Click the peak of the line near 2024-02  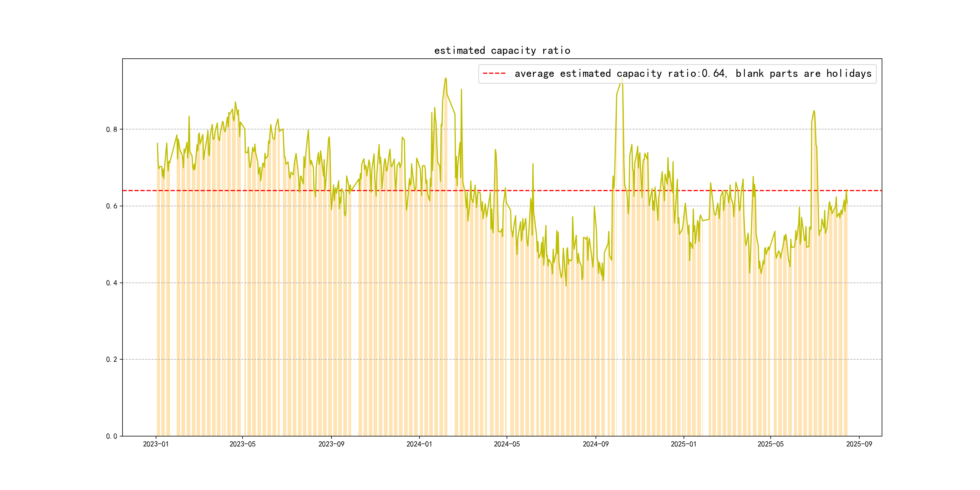446,78
